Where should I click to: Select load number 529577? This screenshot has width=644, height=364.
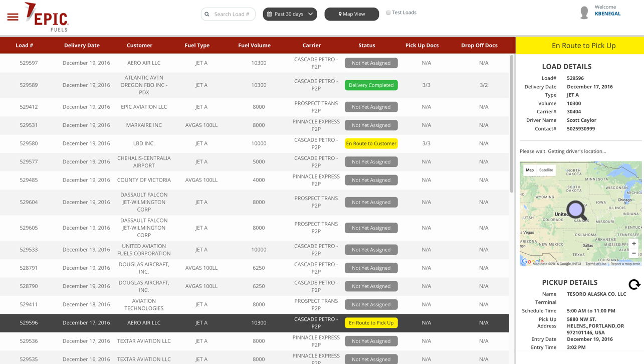tap(29, 162)
